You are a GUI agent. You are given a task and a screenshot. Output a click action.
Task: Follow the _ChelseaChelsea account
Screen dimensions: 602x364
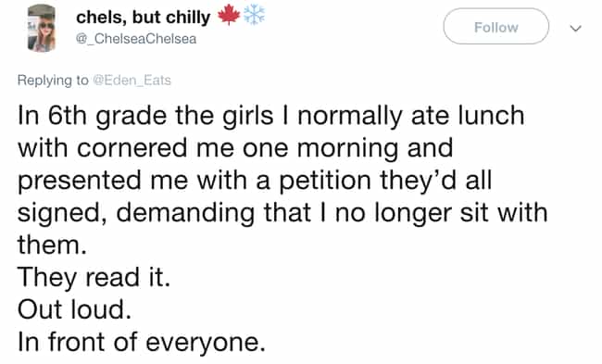[496, 27]
